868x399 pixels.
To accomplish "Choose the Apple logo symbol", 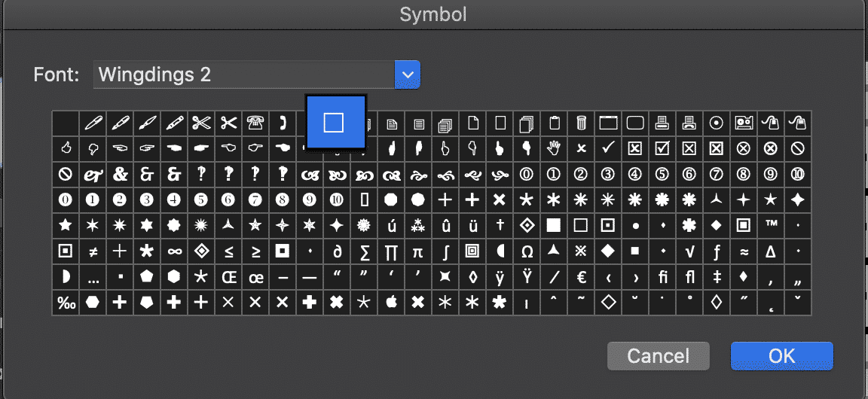I will pyautogui.click(x=390, y=302).
